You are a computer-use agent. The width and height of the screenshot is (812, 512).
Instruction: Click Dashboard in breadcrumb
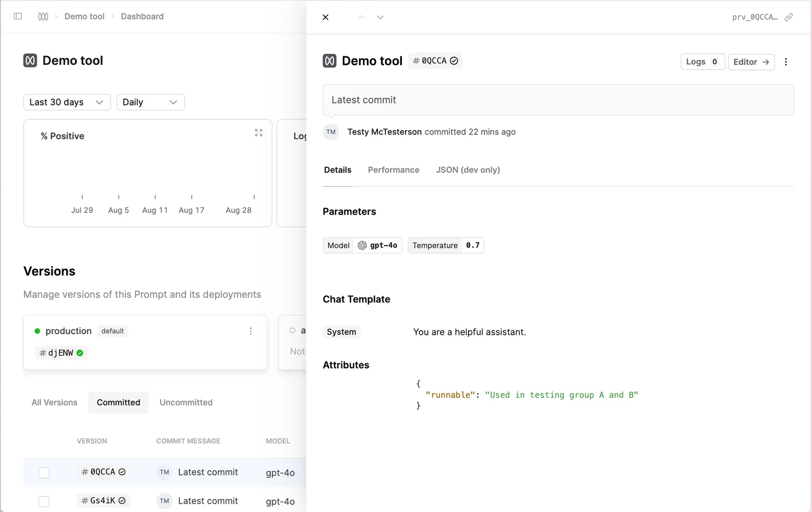pos(142,16)
